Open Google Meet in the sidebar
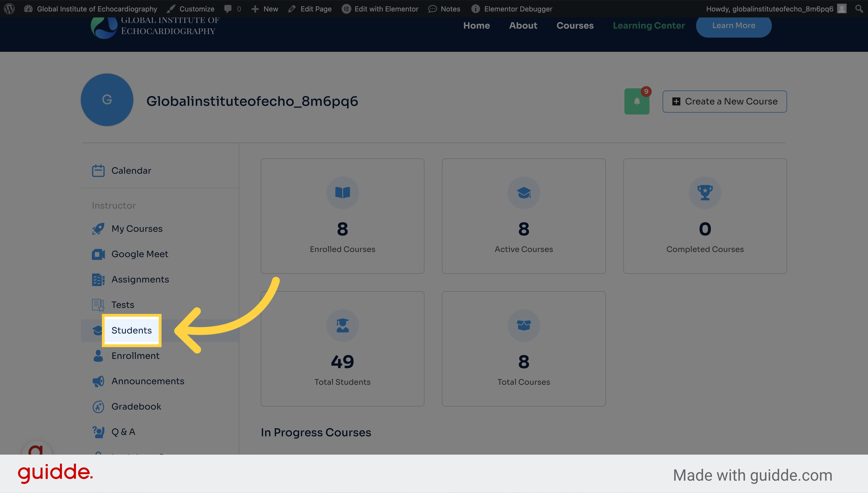 [140, 254]
